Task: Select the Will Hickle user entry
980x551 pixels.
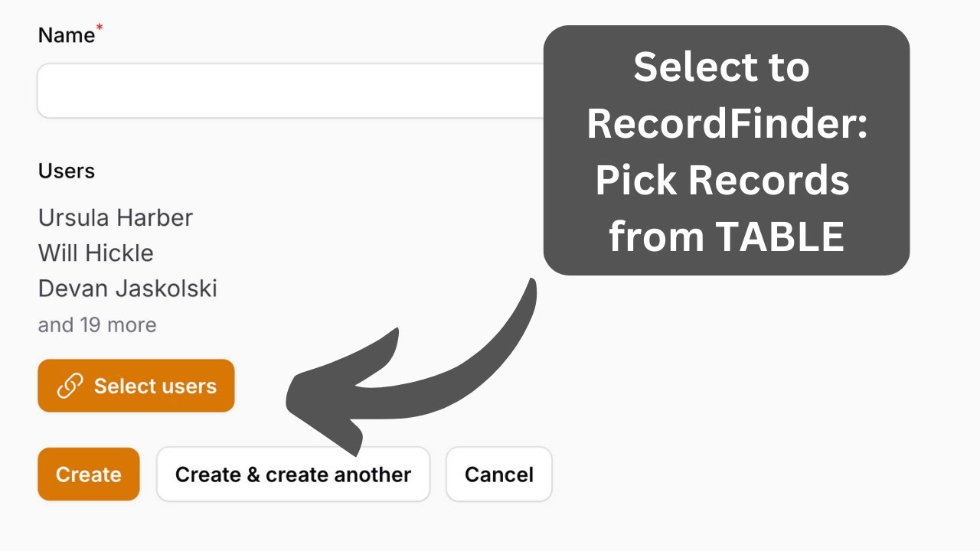Action: (96, 253)
